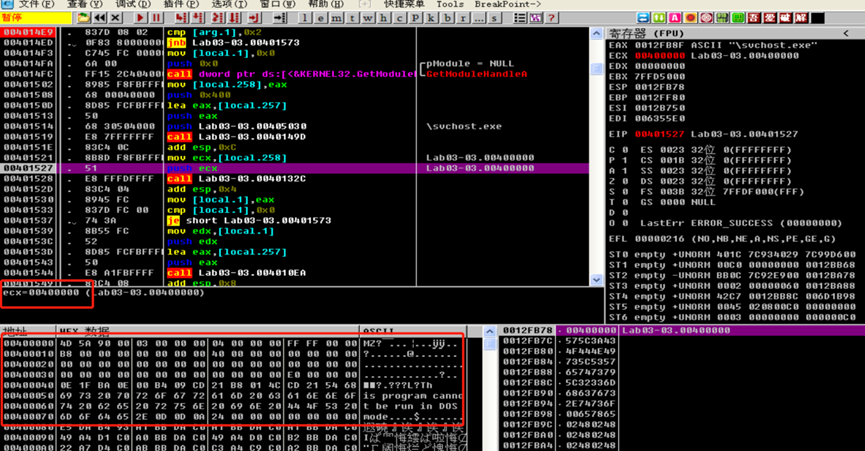Click the 寄存器 (FPU) header bar
The width and height of the screenshot is (865, 451).
point(735,34)
